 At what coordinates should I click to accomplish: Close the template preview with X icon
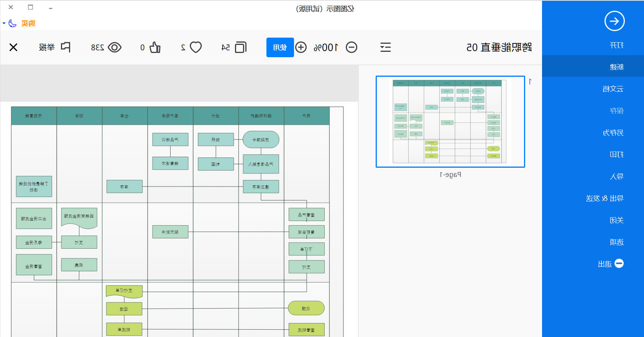coord(13,47)
